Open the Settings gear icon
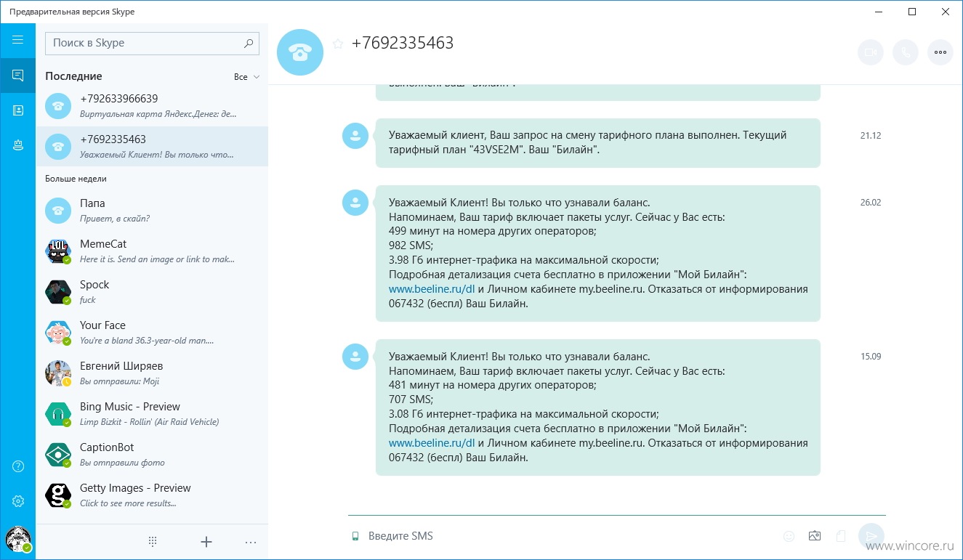Screen dimensions: 963x560 (18, 501)
